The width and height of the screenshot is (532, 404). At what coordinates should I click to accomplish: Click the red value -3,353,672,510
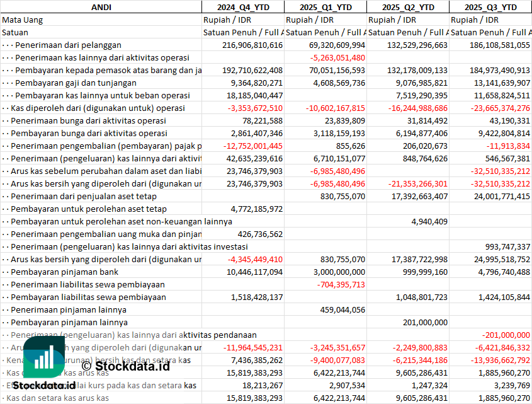pos(255,108)
